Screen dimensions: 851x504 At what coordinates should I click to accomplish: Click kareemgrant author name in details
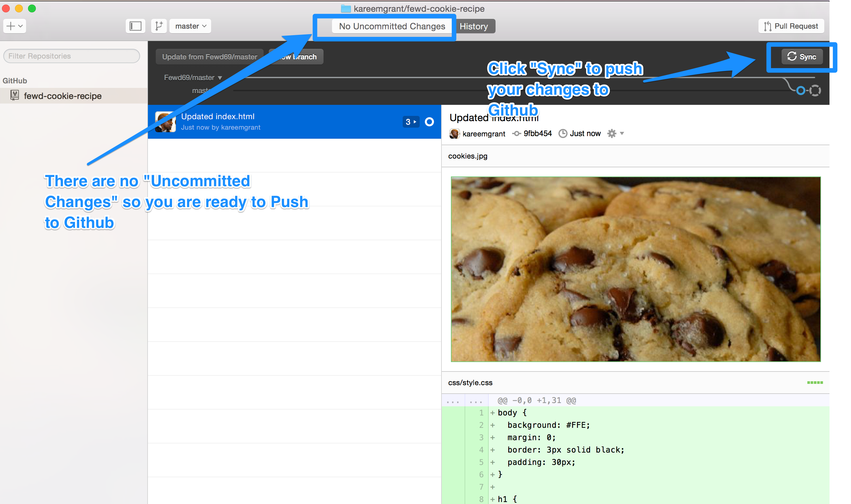(x=483, y=134)
